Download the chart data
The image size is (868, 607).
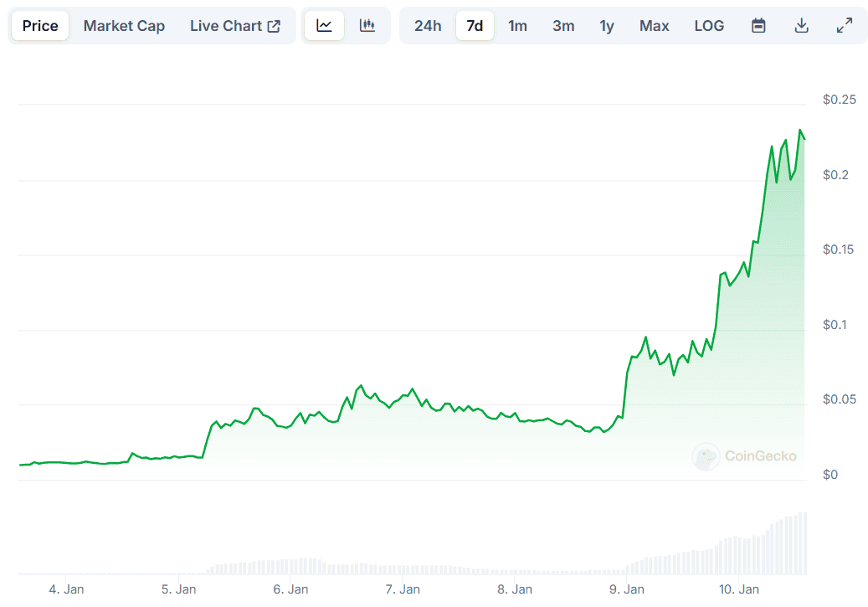point(801,26)
